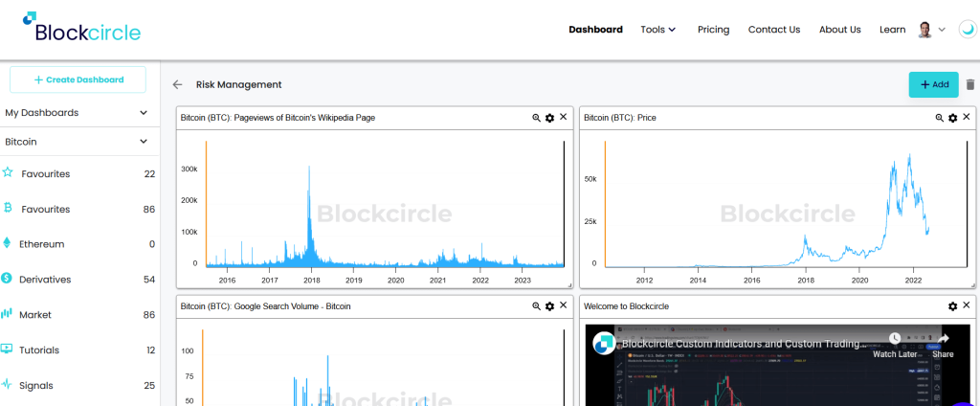Click the Risk Management dashboard title
The width and height of the screenshot is (980, 406).
[238, 84]
